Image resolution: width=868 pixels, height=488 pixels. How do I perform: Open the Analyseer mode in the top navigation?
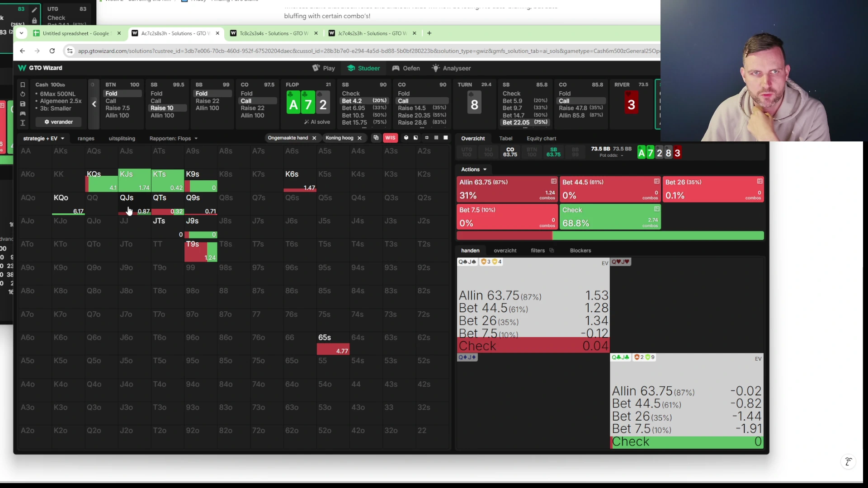pos(451,68)
